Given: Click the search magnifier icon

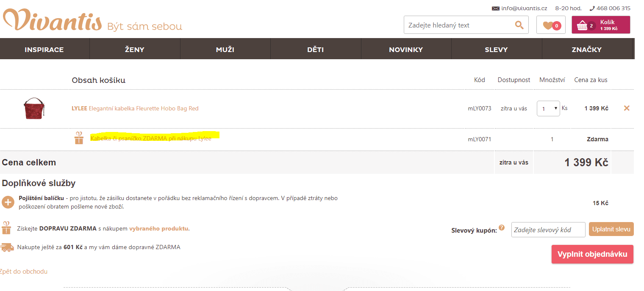Looking at the screenshot, I should point(519,25).
